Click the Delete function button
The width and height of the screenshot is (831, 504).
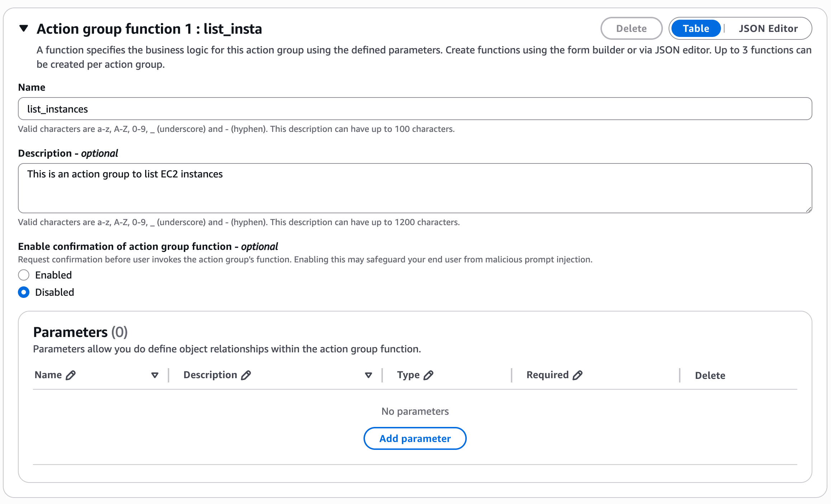pyautogui.click(x=631, y=28)
